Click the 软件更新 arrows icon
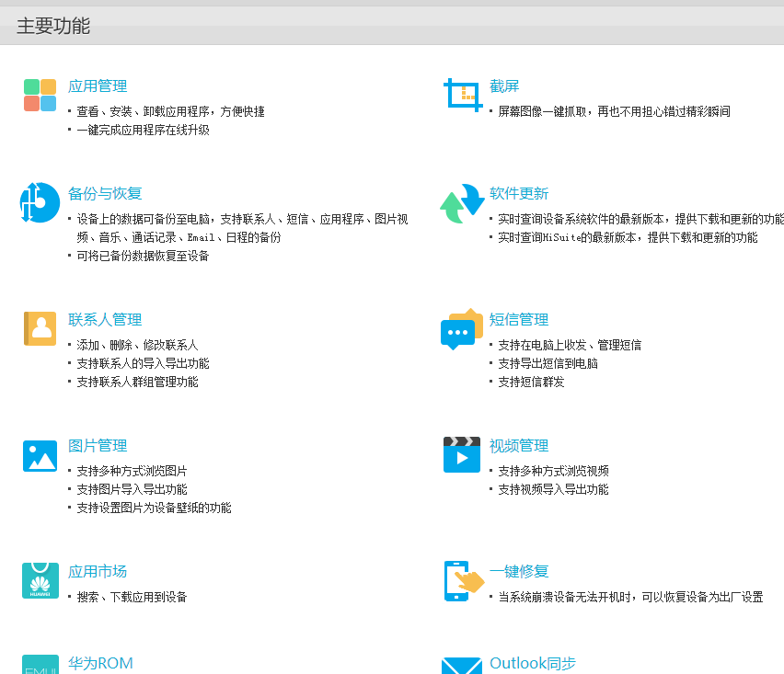The width and height of the screenshot is (784, 674). pyautogui.click(x=462, y=203)
